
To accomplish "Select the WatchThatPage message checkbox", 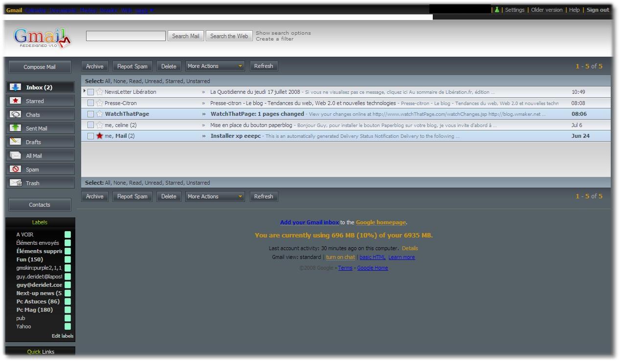I will tap(90, 114).
